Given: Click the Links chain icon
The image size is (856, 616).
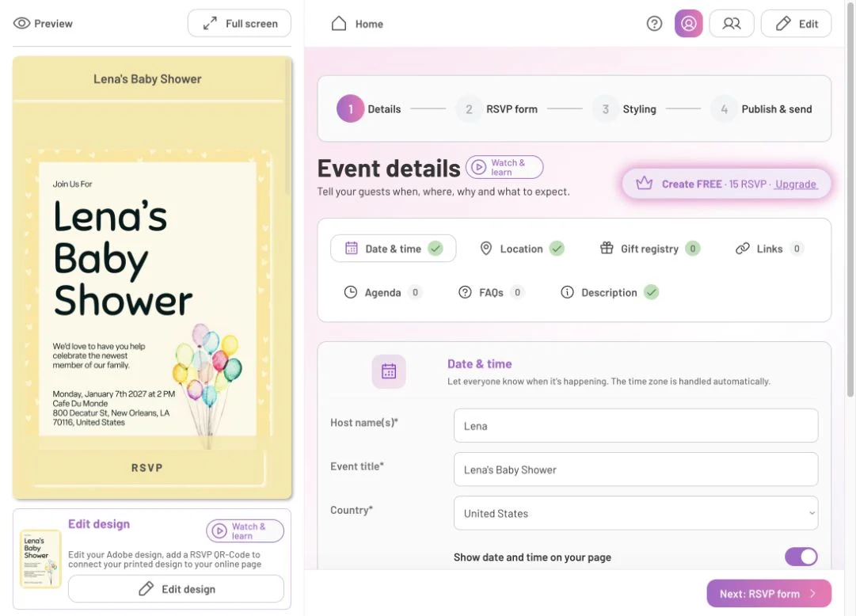Looking at the screenshot, I should click(x=743, y=249).
